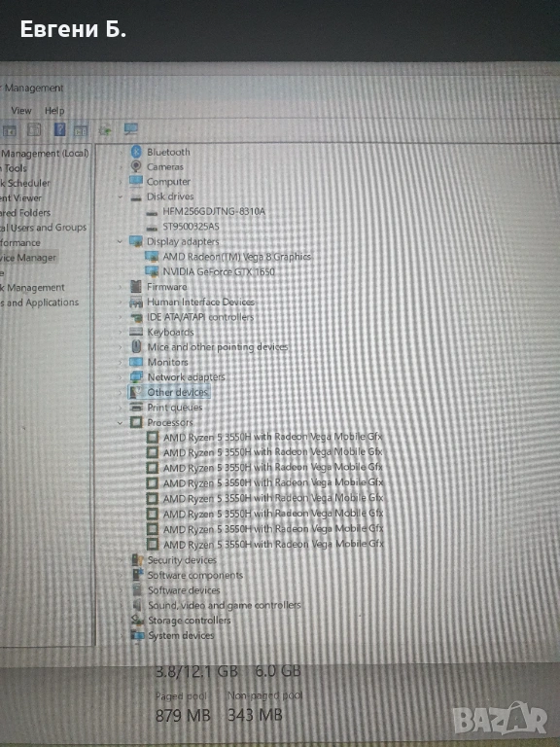
Task: Open the Help menu
Action: 54,111
